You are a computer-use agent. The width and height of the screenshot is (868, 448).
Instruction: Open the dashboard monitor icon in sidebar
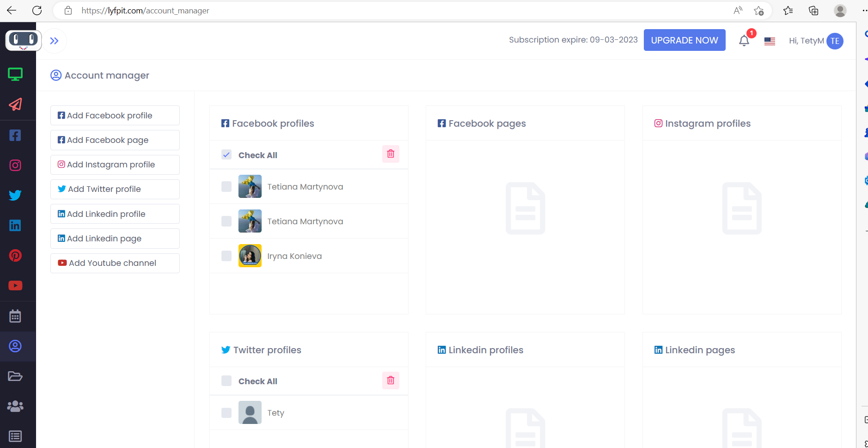(x=15, y=74)
